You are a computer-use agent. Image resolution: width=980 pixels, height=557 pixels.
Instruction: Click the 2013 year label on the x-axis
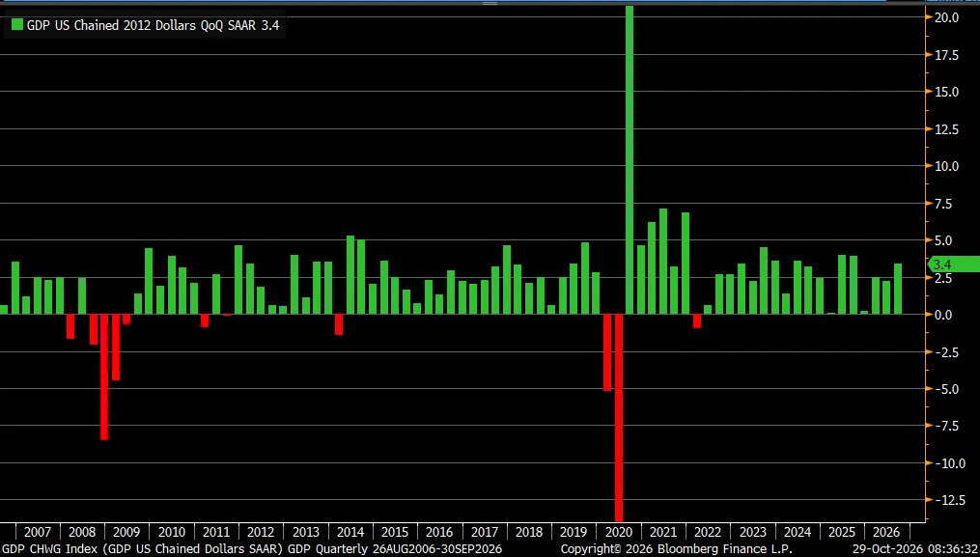pos(306,532)
